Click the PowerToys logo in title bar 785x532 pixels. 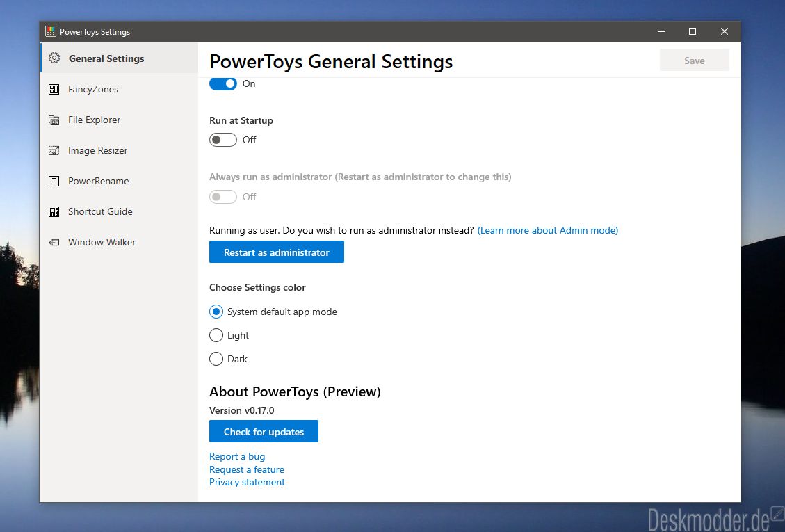pos(51,31)
